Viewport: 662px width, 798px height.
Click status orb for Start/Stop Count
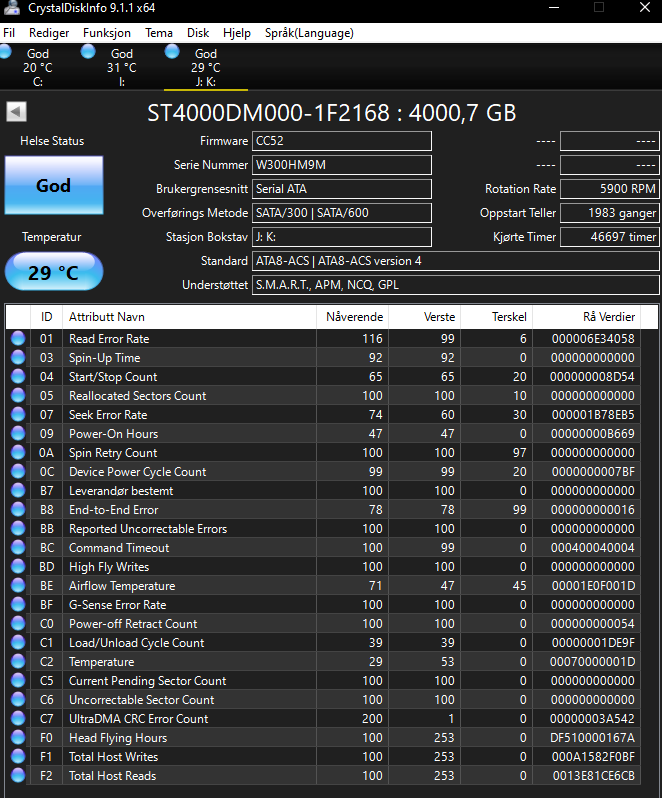18,377
